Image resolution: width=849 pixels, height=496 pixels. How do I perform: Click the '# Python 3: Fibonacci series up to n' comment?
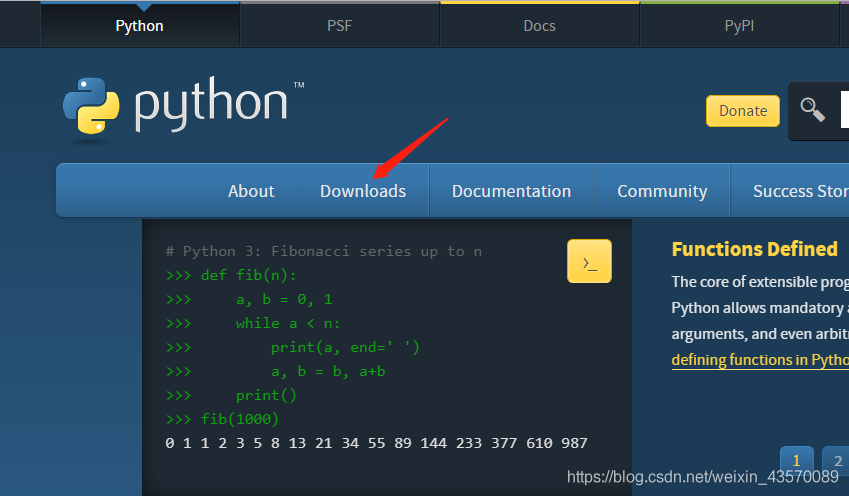coord(323,251)
